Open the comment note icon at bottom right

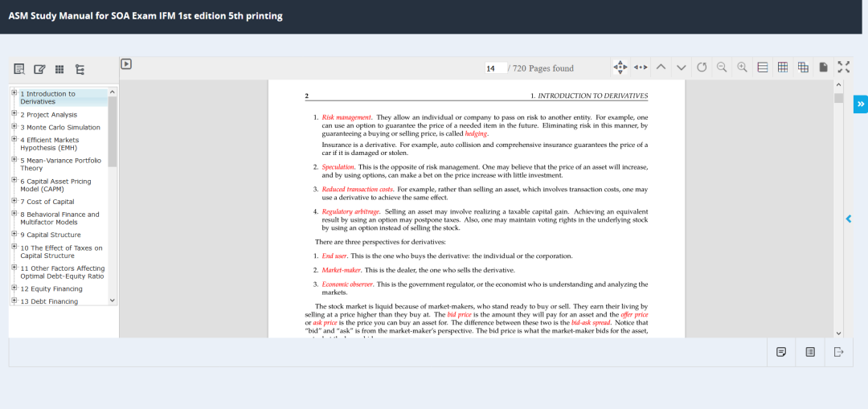pyautogui.click(x=781, y=352)
